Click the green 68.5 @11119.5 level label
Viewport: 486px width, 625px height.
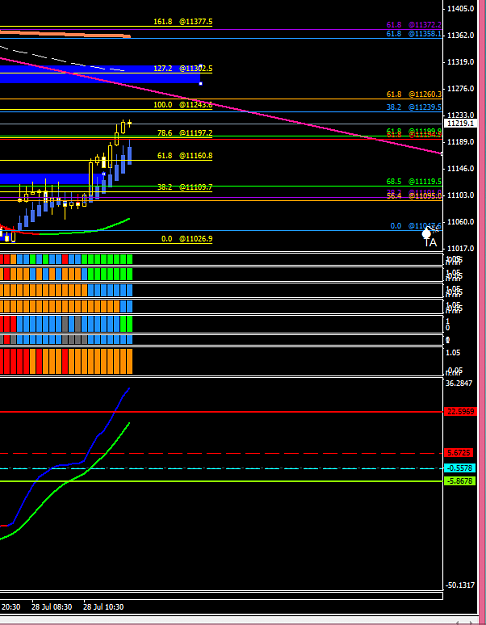[x=414, y=181]
